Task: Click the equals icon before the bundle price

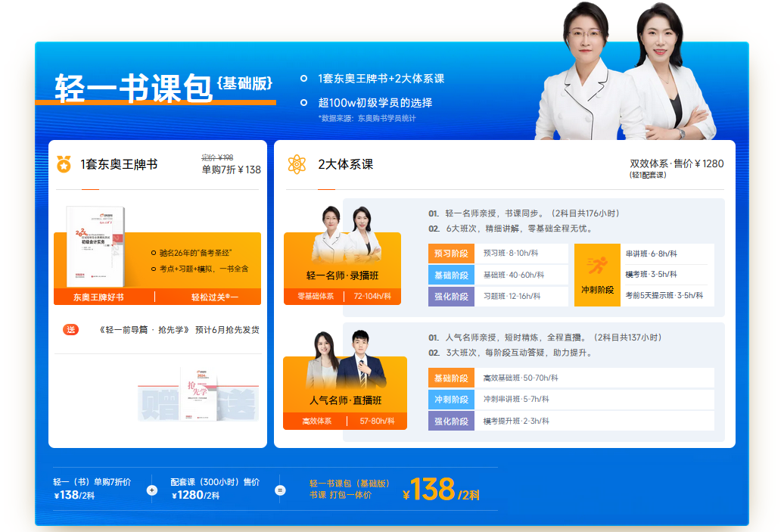Action: pyautogui.click(x=279, y=490)
